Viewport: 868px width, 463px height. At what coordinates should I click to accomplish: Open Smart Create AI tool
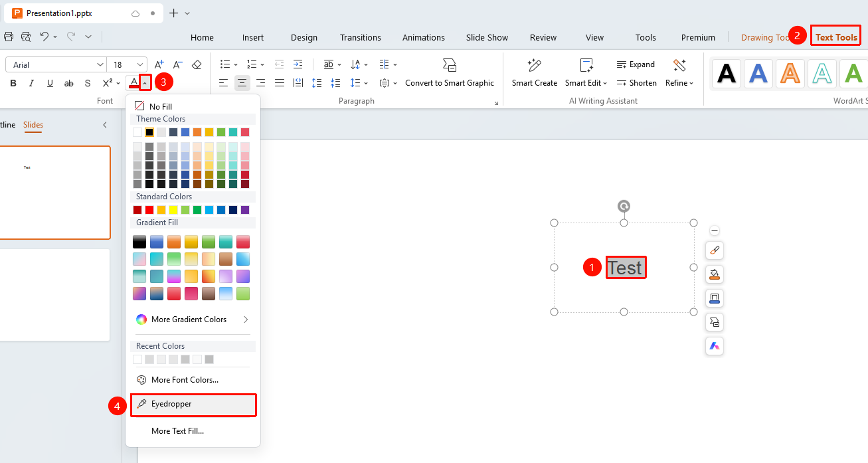(x=535, y=73)
